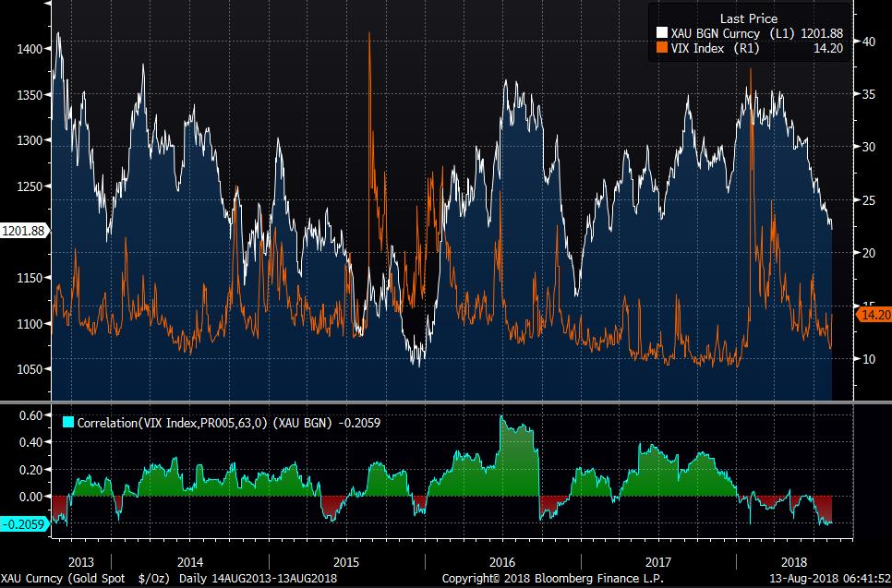Select the cyan -0.2059 value tag
The height and width of the screenshot is (588, 892).
24,524
